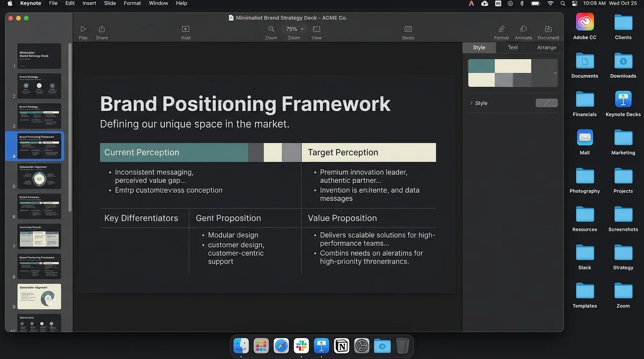Expand the style presets chevron
The image size is (644, 359).
point(555,73)
